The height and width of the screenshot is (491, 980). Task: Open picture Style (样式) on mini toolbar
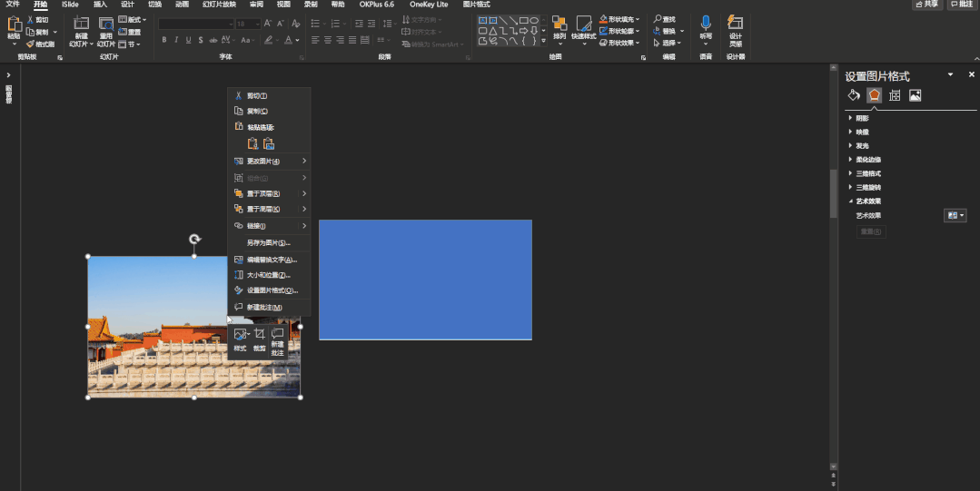coord(241,339)
